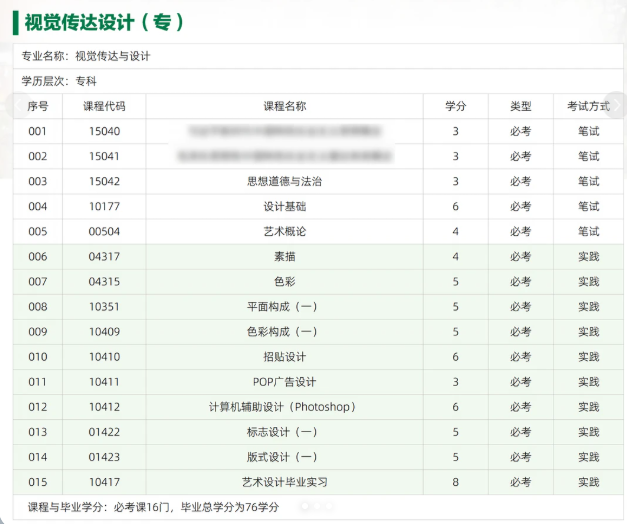
Task: Click course name 标志设计（一）
Action: [x=282, y=432]
